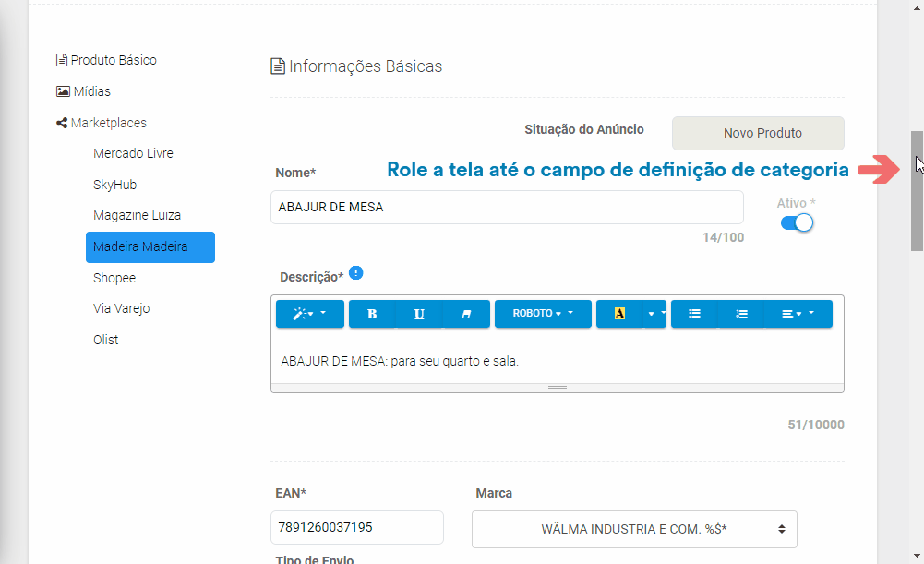Viewport: 924px width, 564px height.
Task: Click the Situação do Anúncio label
Action: (x=584, y=129)
